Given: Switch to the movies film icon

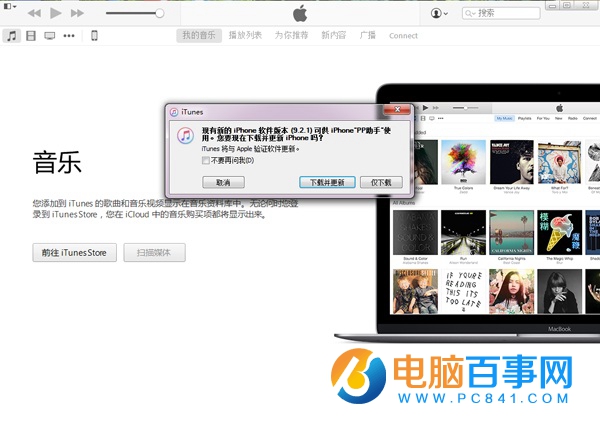Looking at the screenshot, I should pos(31,36).
